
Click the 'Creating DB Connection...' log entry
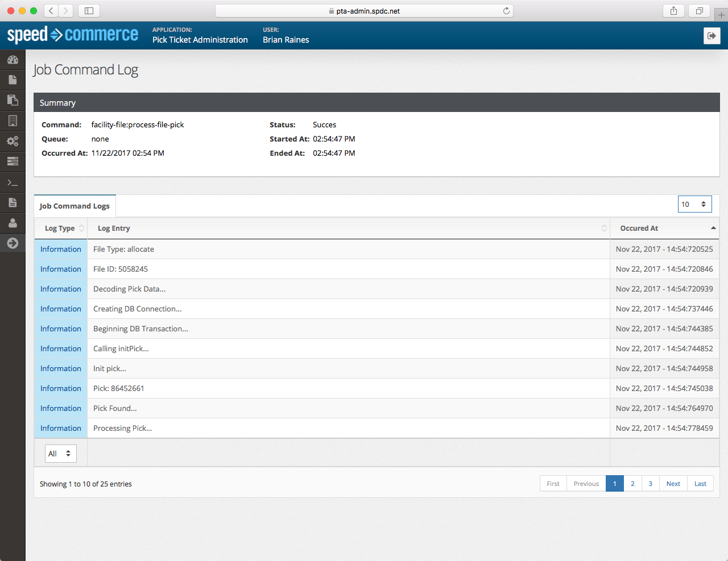[138, 309]
